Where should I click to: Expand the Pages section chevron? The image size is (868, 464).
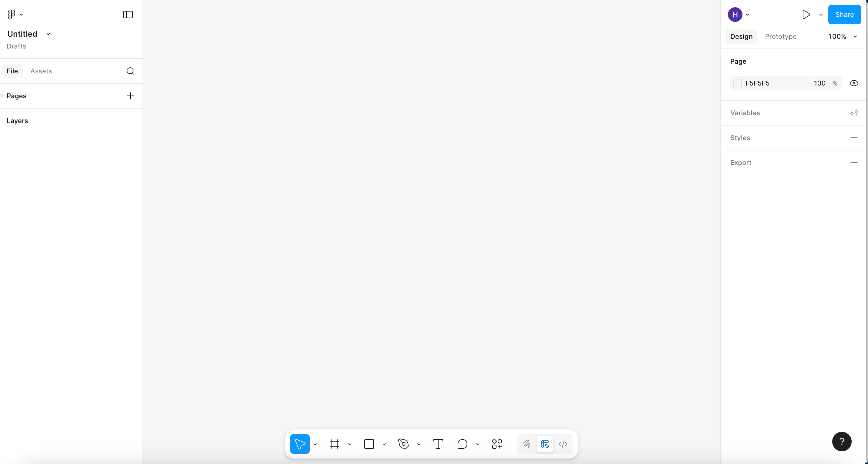click(x=2, y=96)
